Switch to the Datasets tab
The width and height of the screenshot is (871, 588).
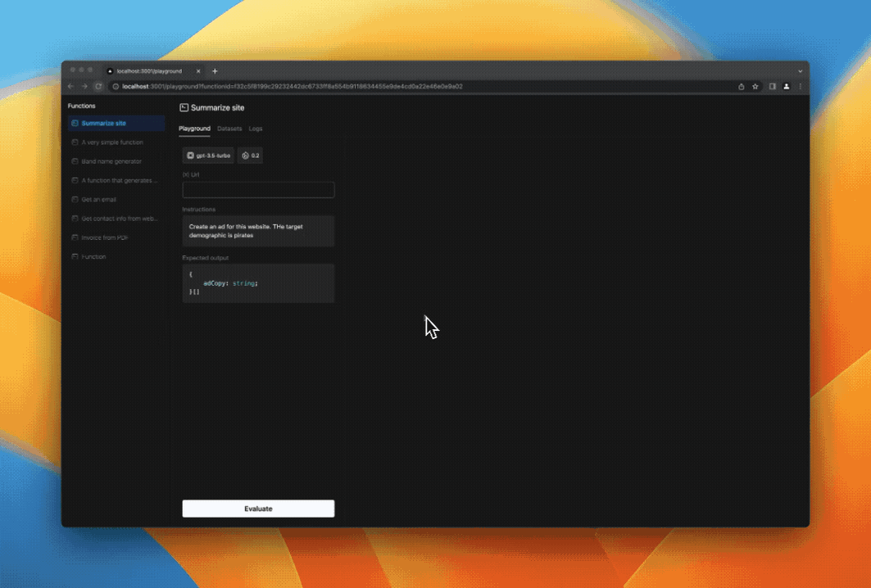pyautogui.click(x=229, y=129)
